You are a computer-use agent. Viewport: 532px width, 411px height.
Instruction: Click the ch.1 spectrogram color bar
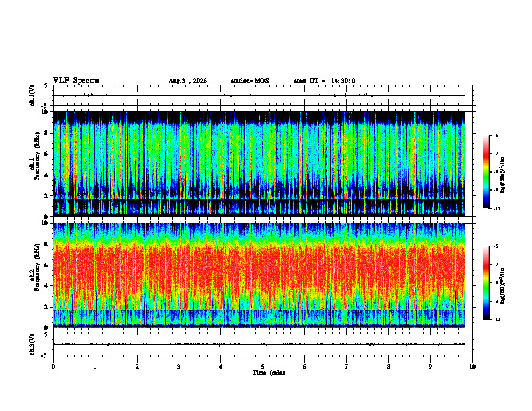click(x=486, y=172)
